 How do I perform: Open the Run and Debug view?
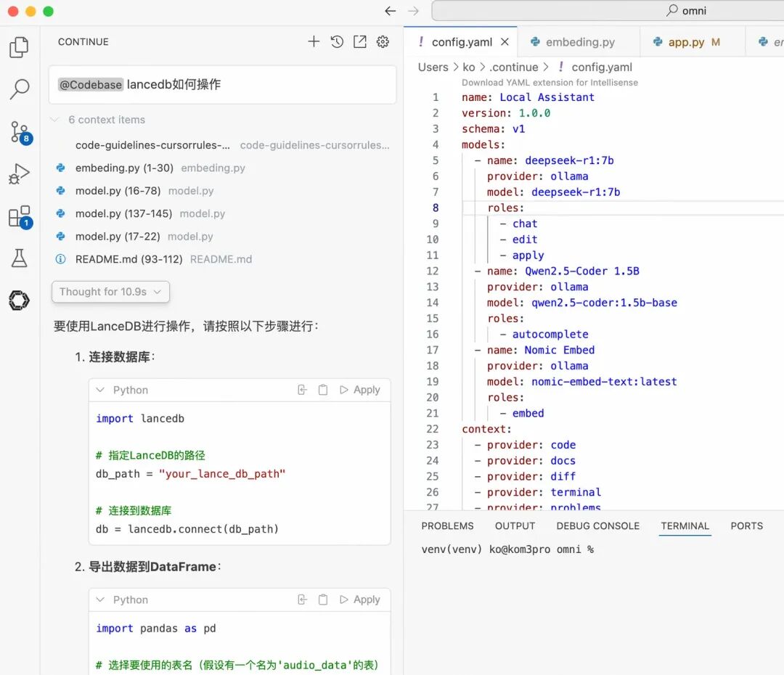(x=19, y=174)
